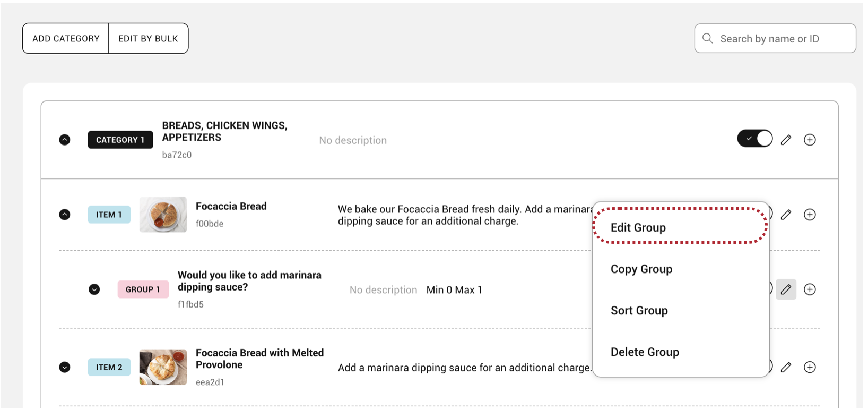
Task: Click the pencil edit icon for Focaccia Bread item
Action: click(x=786, y=215)
